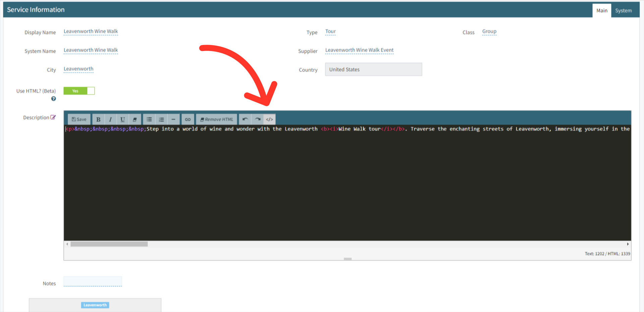
Task: Toggle the HTML code view icon
Action: pos(269,119)
